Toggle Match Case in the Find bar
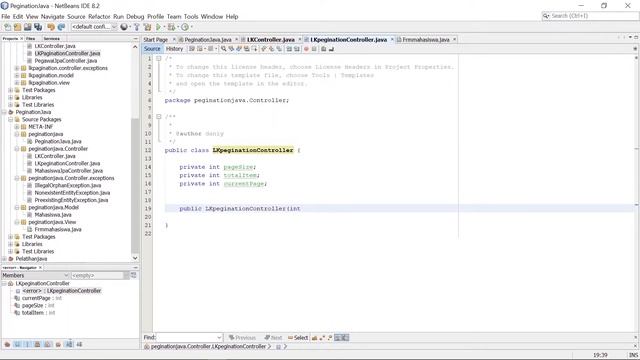Screen dimensions: 640x360 314,338
